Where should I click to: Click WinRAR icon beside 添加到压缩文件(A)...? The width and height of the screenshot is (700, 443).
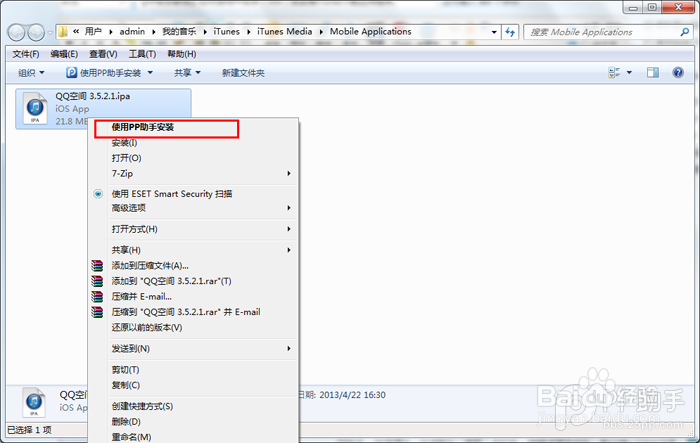[97, 266]
